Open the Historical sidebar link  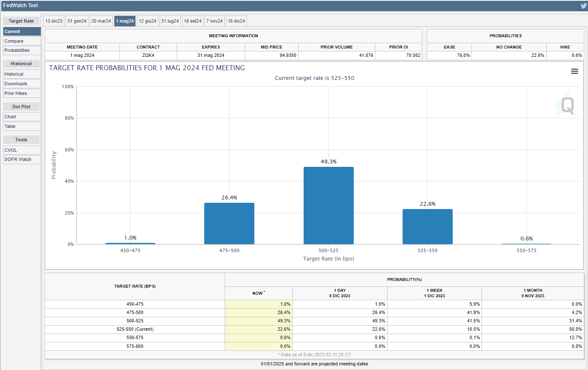point(22,74)
